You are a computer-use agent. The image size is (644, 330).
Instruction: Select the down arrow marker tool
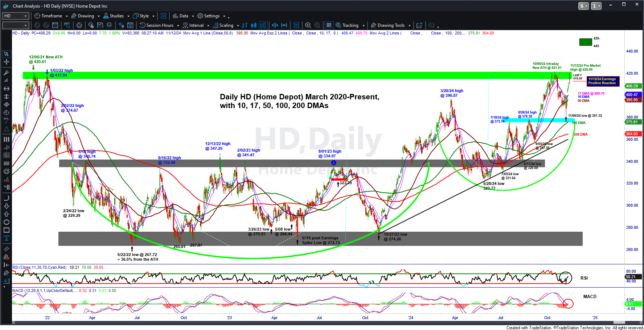[x=6, y=206]
